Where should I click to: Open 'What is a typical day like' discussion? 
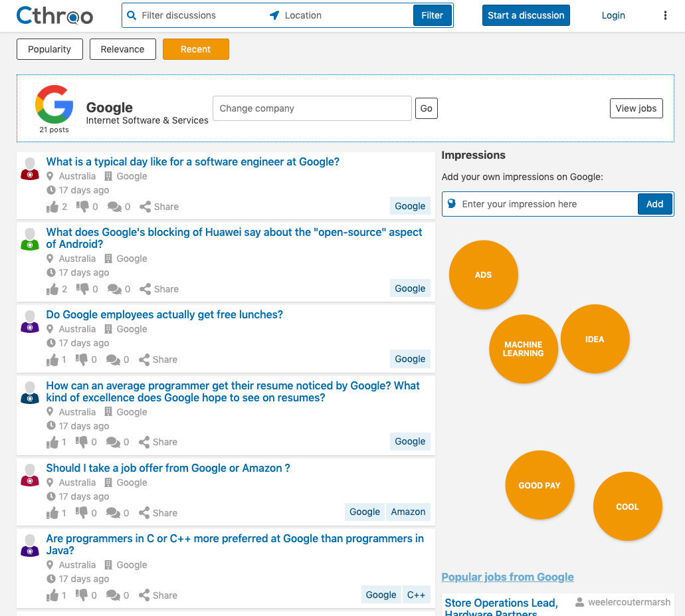click(193, 162)
